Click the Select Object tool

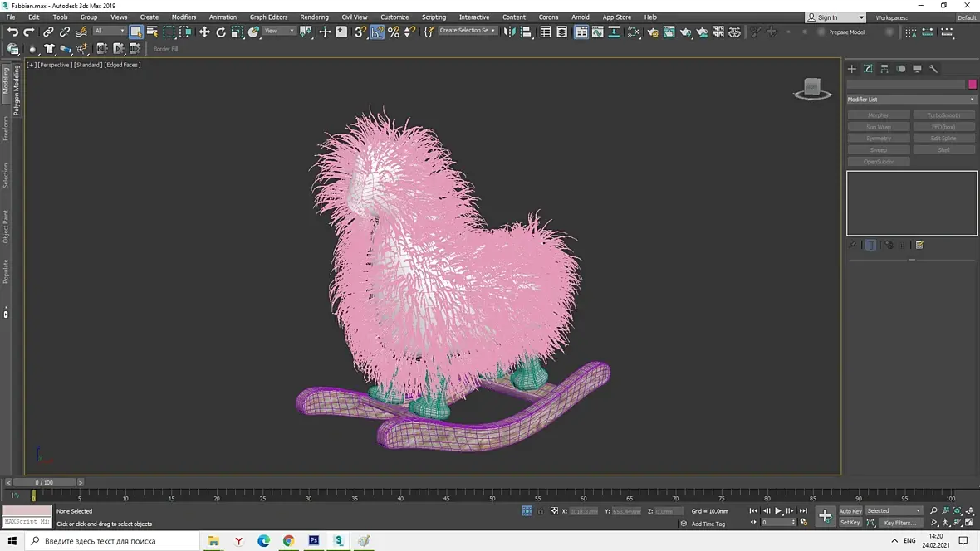(136, 32)
